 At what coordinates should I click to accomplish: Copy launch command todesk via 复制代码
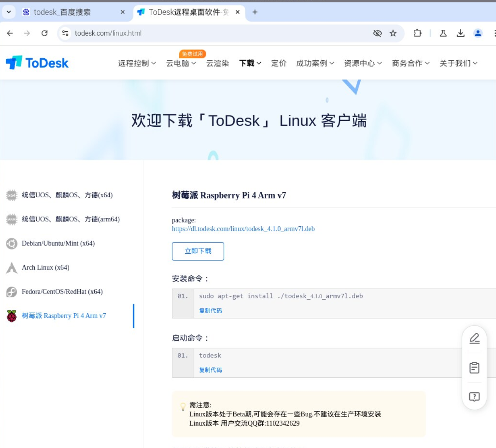(211, 370)
